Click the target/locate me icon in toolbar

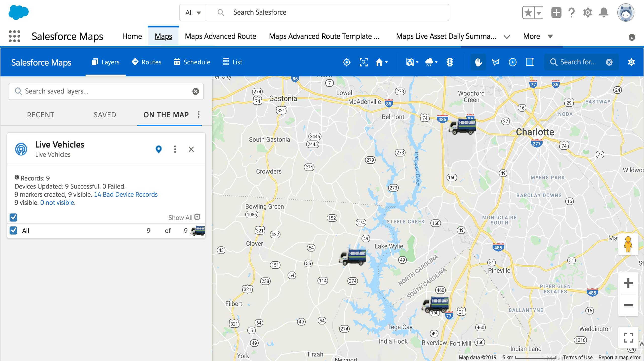tap(347, 61)
